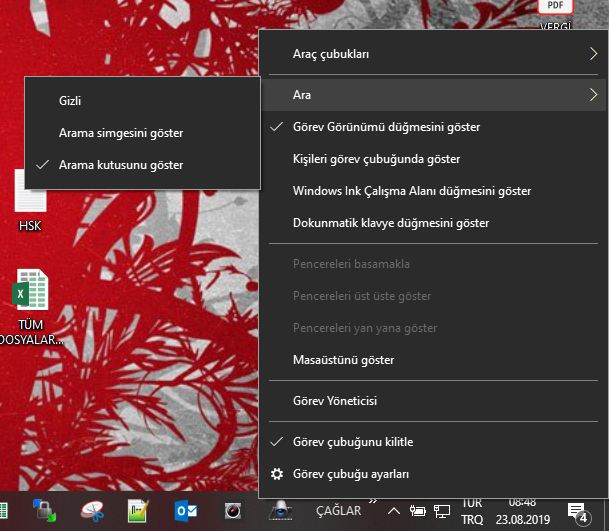Click the ÇAĞLAR toolbar label in taskbar
The image size is (609, 531).
pyautogui.click(x=338, y=511)
